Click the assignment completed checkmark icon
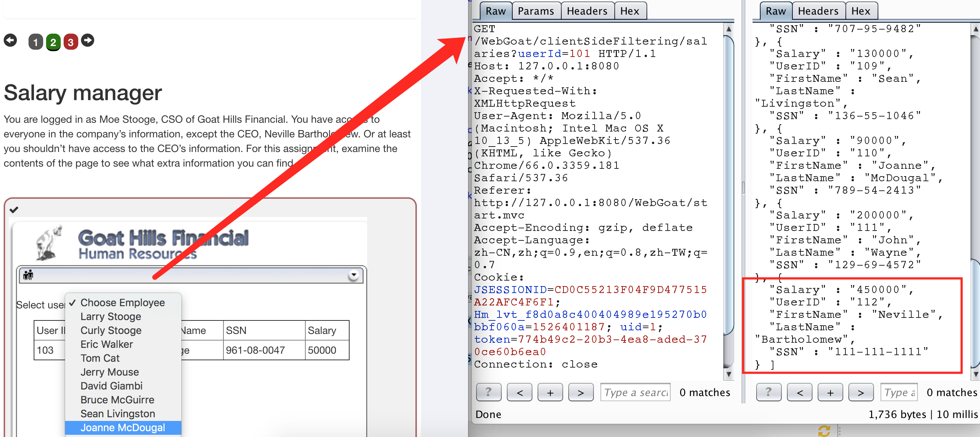Viewport: 980px width, 437px height. coord(14,210)
